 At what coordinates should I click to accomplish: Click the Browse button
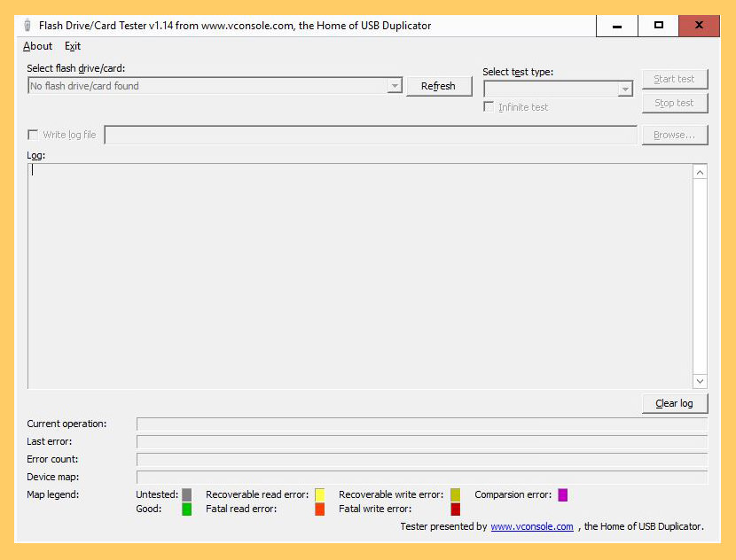[674, 135]
